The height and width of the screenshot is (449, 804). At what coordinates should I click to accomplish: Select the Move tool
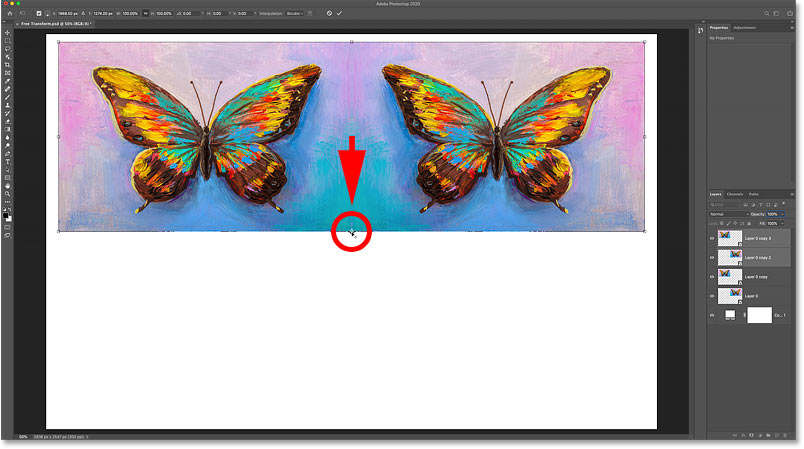click(x=8, y=32)
